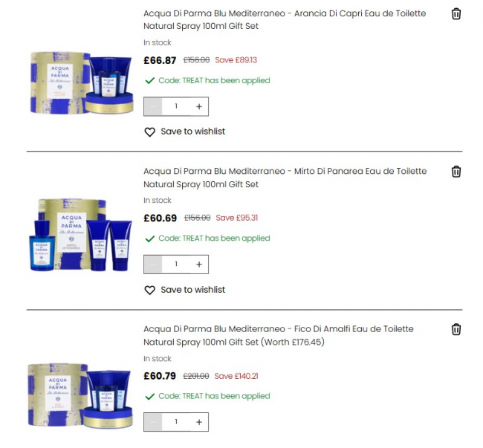
Task: Decrease quantity of Arancia Di Capri set
Action: [153, 106]
